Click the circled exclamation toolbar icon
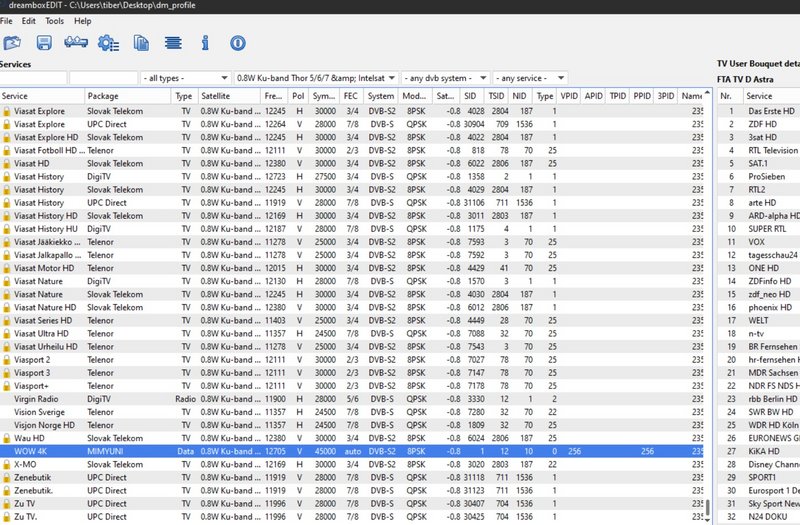The width and height of the screenshot is (800, 525). click(x=238, y=43)
